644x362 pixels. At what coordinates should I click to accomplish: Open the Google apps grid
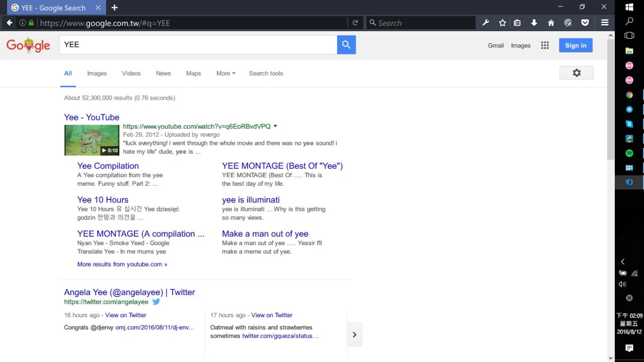tap(545, 45)
